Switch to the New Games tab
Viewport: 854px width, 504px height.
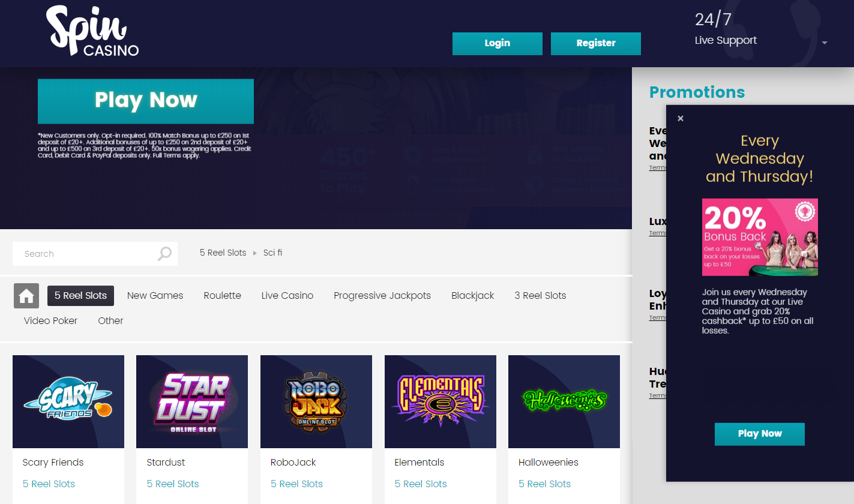coord(155,295)
